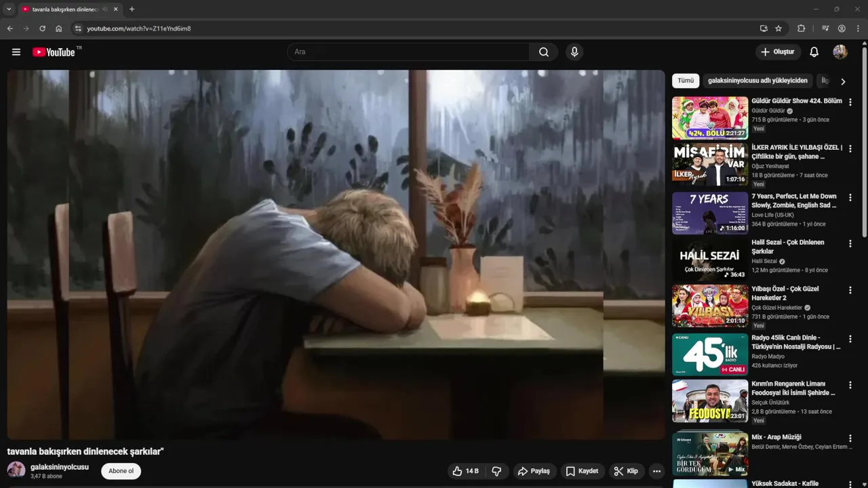Open Chrome three-dot menu
Viewport: 868px width, 488px height.
click(858, 28)
